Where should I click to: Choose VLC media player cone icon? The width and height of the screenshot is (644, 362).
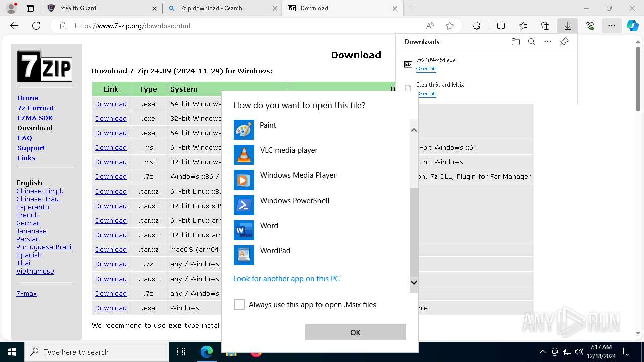click(244, 155)
